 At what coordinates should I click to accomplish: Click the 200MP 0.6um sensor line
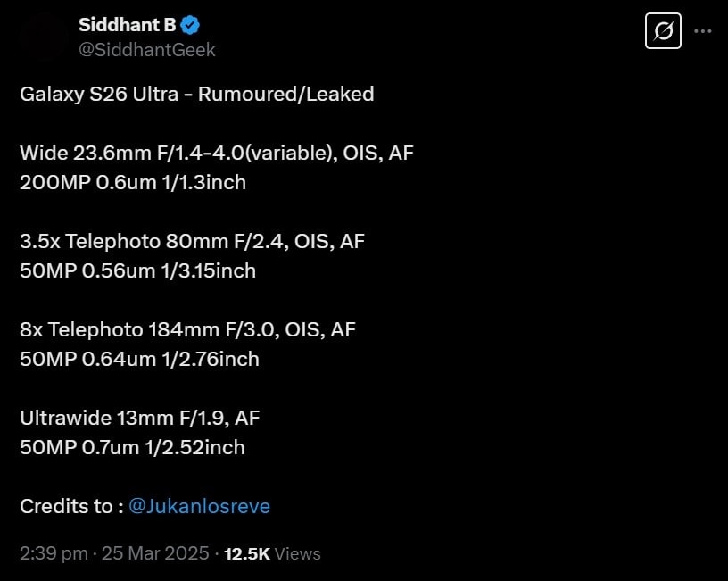(x=133, y=182)
